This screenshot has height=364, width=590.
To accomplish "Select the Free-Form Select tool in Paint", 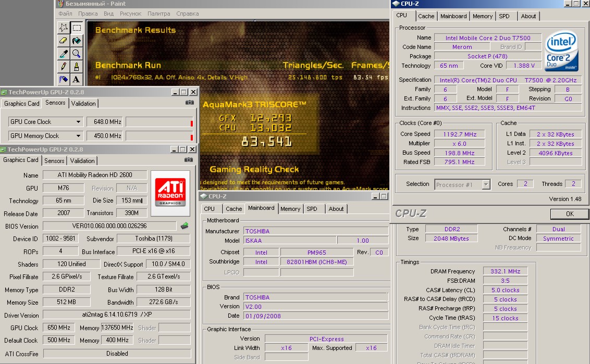I will [63, 28].
